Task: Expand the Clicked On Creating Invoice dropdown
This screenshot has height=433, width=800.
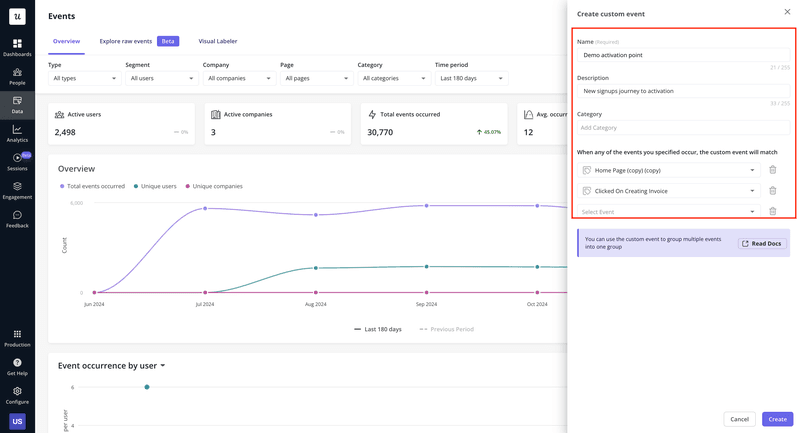Action: [x=669, y=191]
